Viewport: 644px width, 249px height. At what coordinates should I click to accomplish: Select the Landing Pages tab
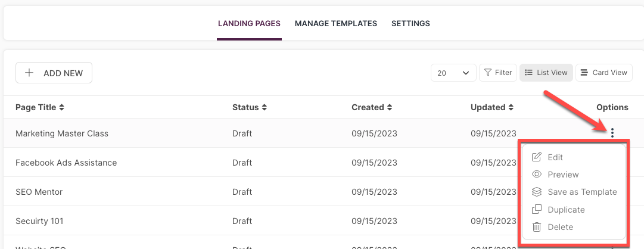[249, 23]
